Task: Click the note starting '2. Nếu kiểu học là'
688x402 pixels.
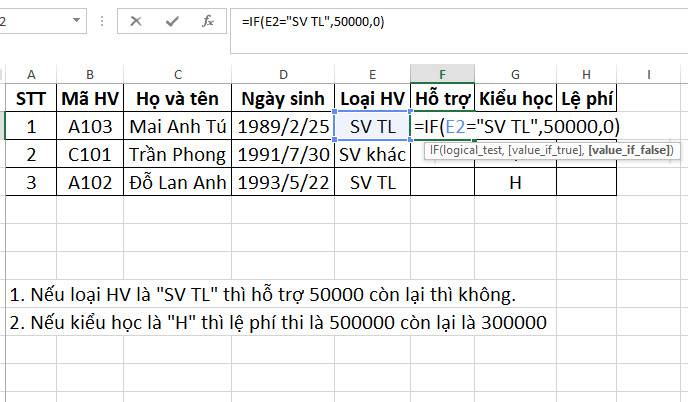Action: pos(278,323)
